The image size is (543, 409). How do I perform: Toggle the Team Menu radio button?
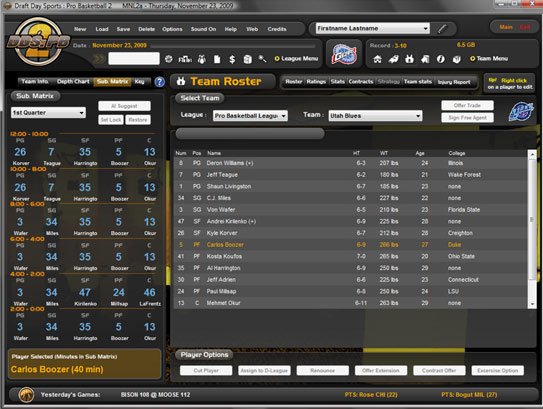point(472,59)
